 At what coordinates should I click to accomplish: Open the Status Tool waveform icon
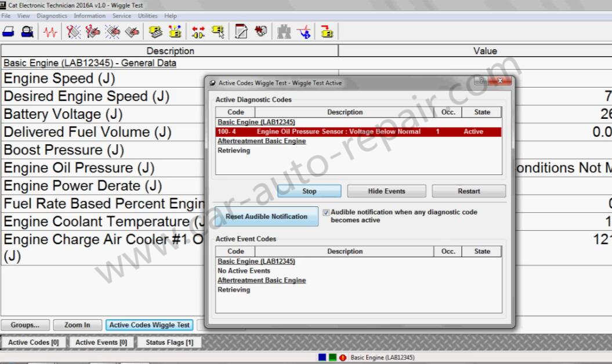(x=50, y=32)
